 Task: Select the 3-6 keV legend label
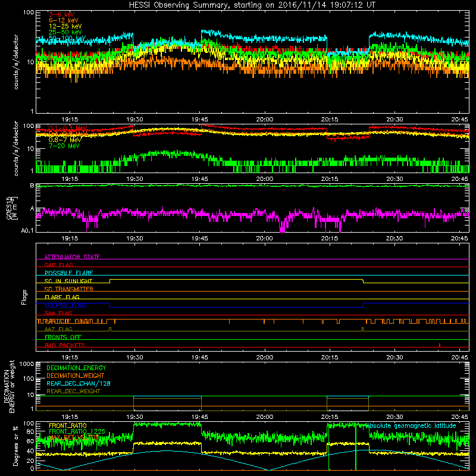point(61,14)
